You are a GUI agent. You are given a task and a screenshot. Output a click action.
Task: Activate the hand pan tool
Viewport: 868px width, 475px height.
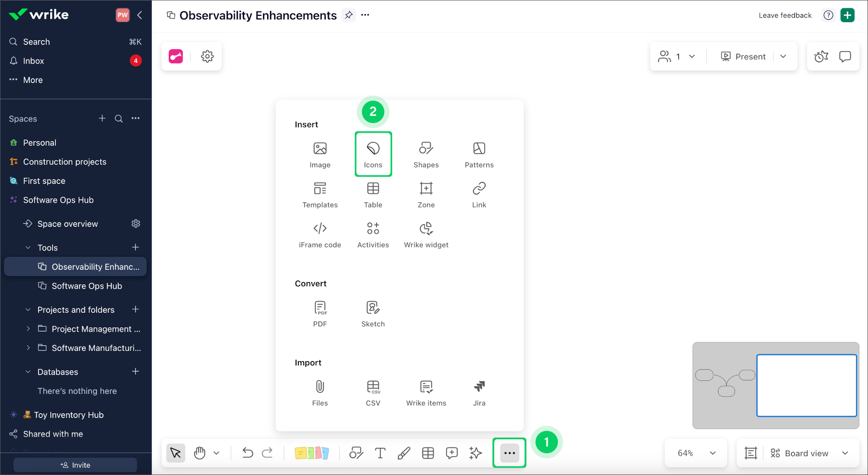coord(200,453)
